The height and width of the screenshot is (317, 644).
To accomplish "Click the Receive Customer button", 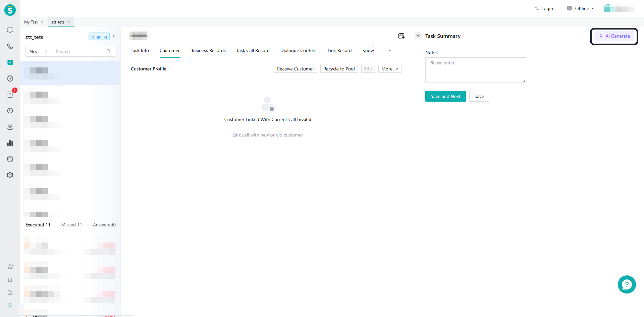I will (296, 69).
